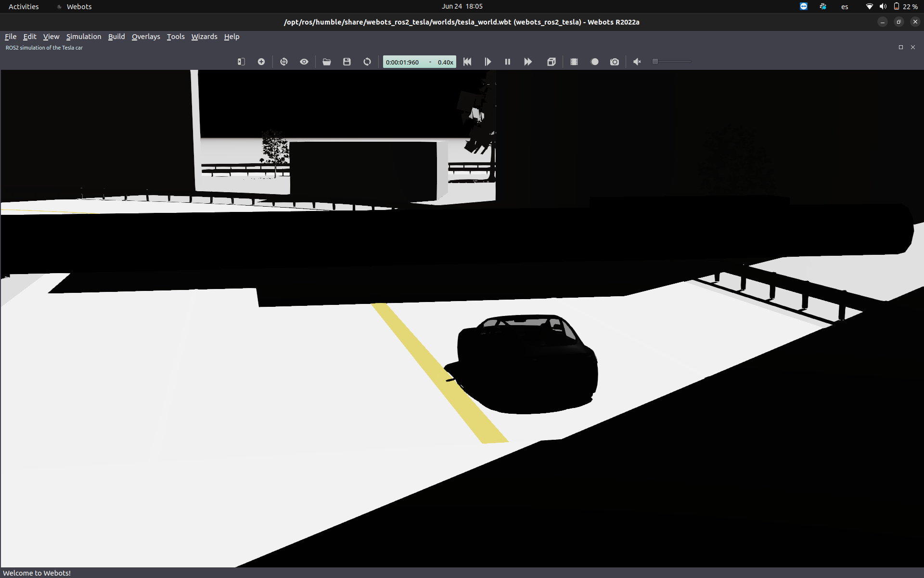The height and width of the screenshot is (578, 924).
Task: Run the simulation at fast speed
Action: click(x=528, y=62)
